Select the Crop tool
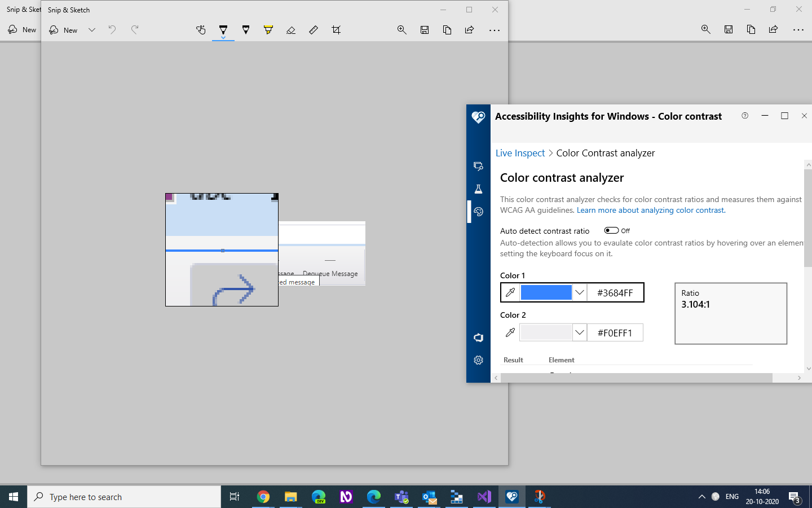812x508 pixels. (336, 30)
